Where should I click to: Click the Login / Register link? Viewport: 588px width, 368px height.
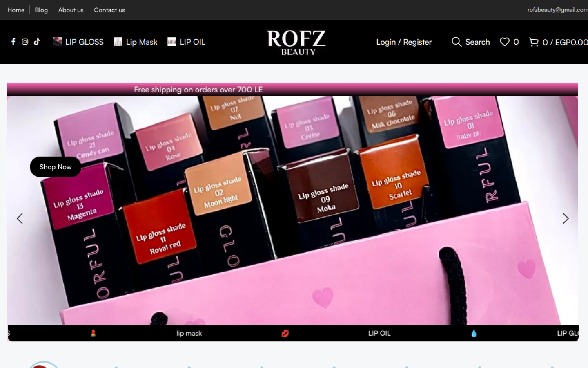(404, 42)
